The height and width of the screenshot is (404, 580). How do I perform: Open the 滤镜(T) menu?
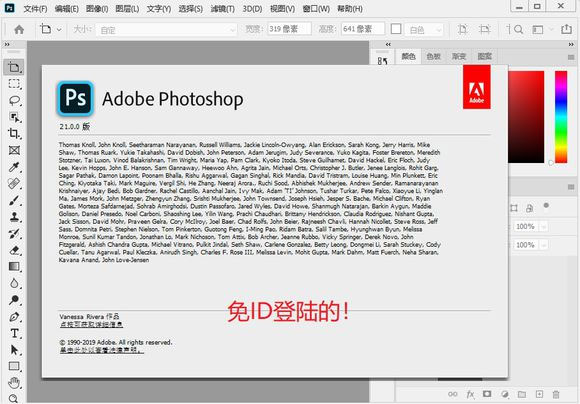click(222, 9)
